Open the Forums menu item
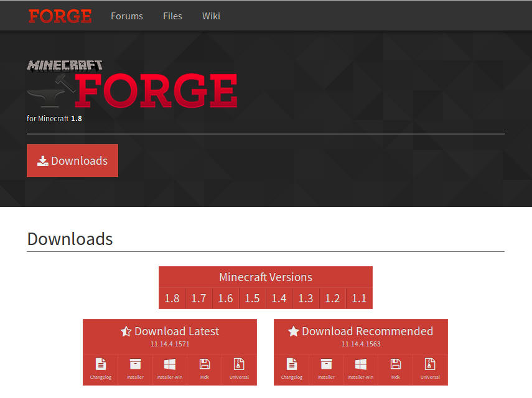 coord(127,16)
